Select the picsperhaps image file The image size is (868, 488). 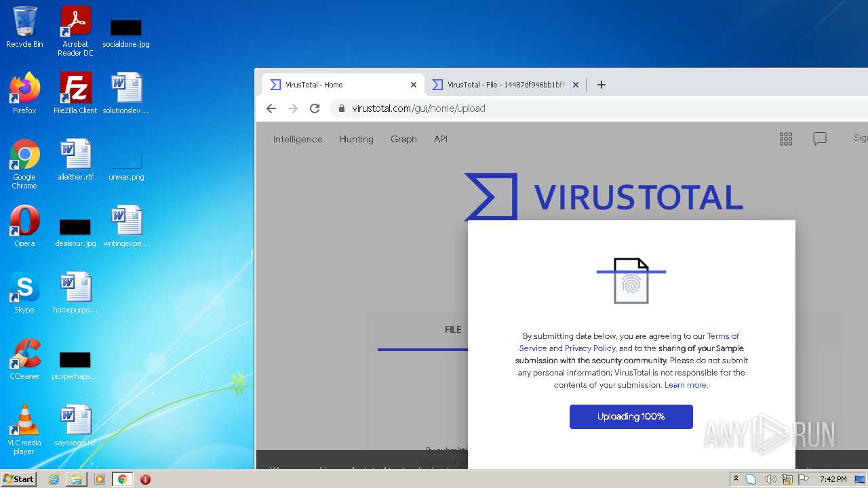pos(75,366)
